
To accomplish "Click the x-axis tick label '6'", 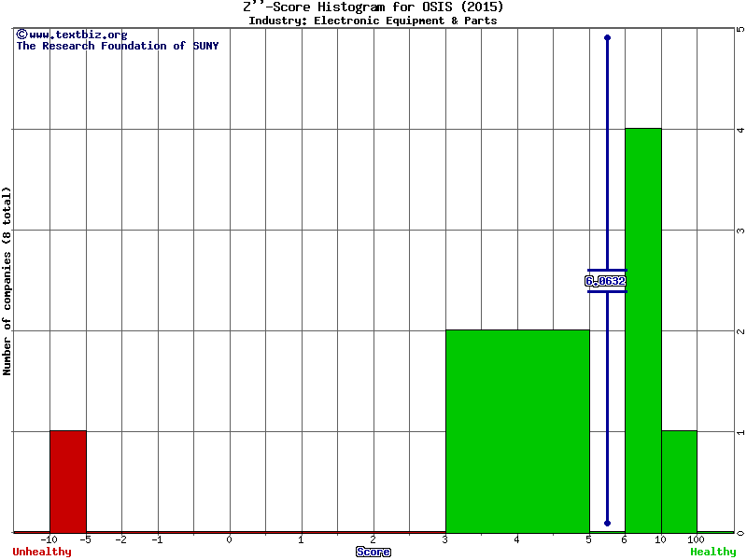I will (625, 540).
